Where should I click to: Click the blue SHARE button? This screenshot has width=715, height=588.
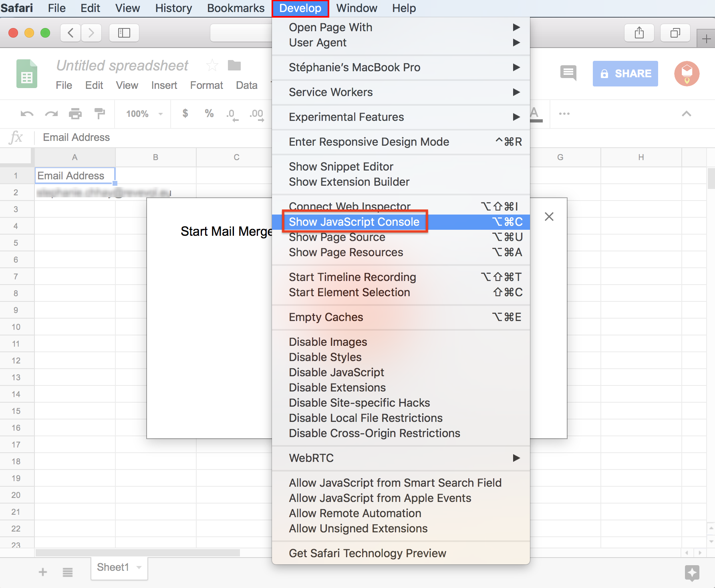click(x=625, y=74)
